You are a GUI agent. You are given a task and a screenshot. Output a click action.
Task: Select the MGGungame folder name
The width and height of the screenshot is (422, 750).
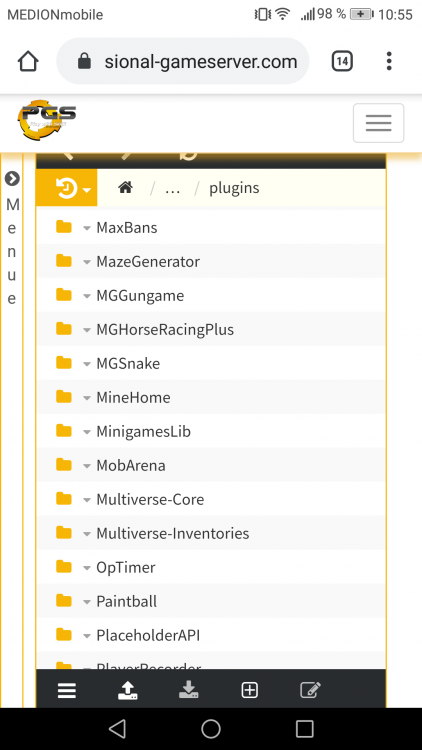(140, 296)
